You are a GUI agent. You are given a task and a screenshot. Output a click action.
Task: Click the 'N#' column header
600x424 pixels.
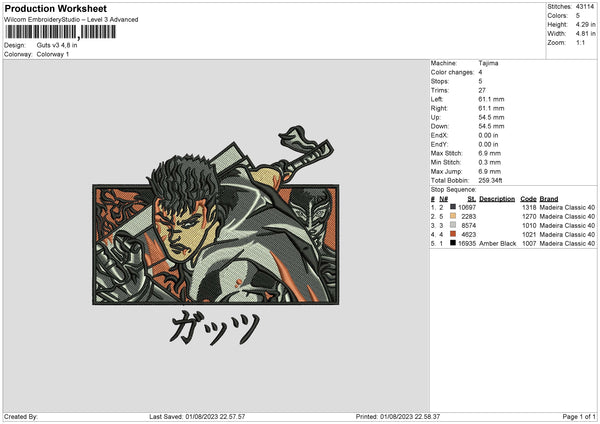(443, 199)
